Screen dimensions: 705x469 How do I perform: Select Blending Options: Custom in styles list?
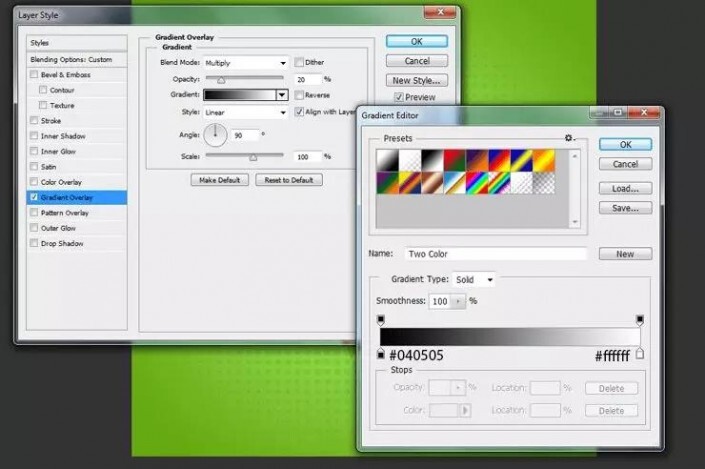pos(70,60)
